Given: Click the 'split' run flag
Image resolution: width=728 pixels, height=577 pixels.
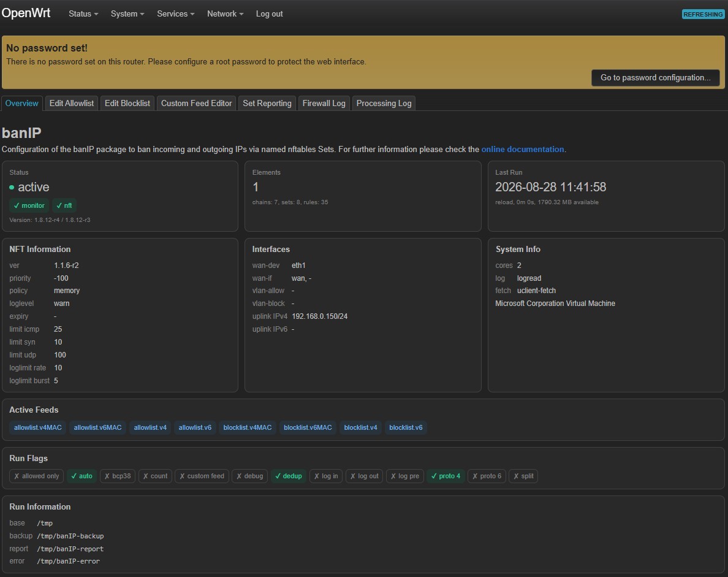Looking at the screenshot, I should tap(523, 476).
